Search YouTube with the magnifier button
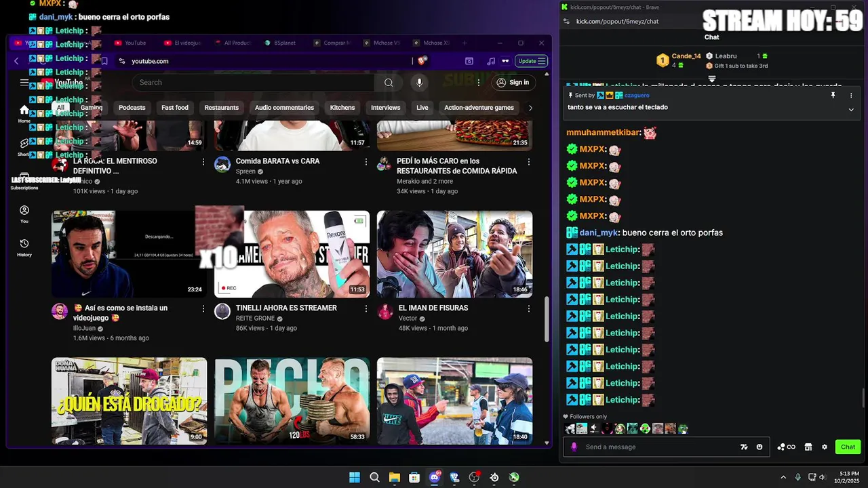The height and width of the screenshot is (488, 868). 389,83
